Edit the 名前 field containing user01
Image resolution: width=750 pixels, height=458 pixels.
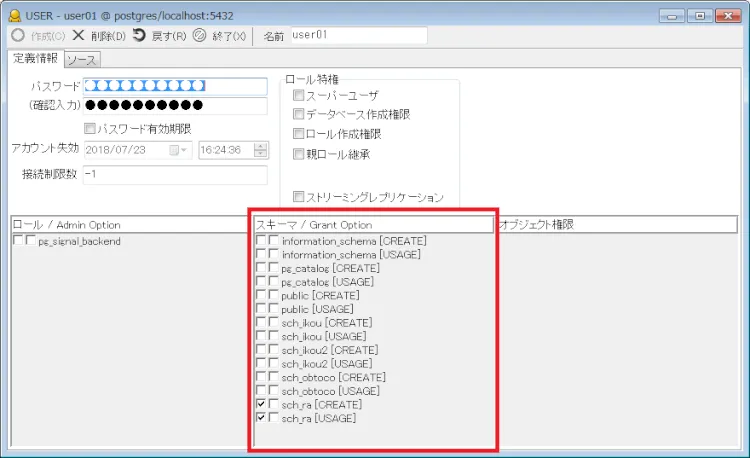pyautogui.click(x=359, y=35)
